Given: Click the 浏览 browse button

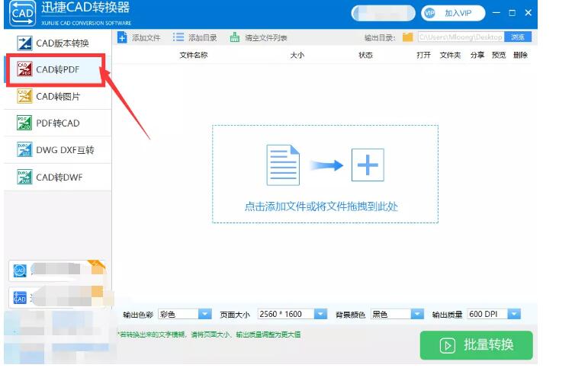Looking at the screenshot, I should [518, 37].
